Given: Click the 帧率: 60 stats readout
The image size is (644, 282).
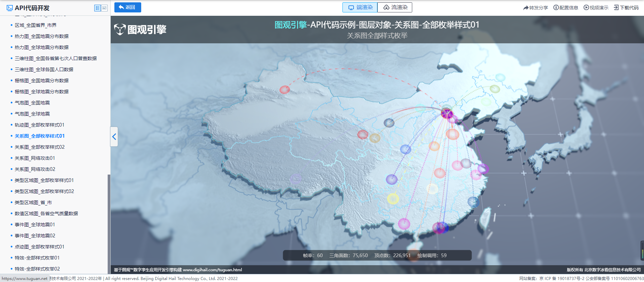Looking at the screenshot, I should (313, 255).
